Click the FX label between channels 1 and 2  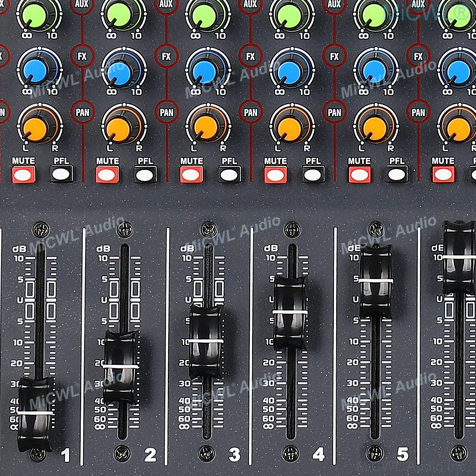pos(82,56)
